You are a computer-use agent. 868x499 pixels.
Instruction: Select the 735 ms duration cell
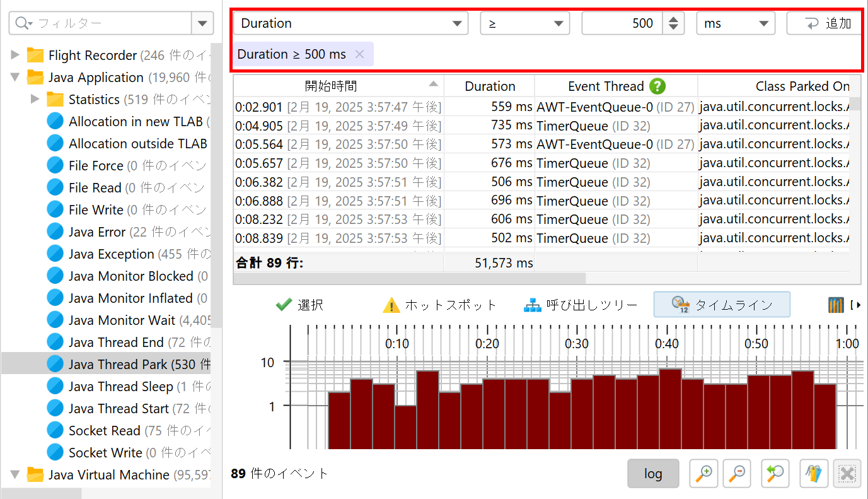coord(489,126)
